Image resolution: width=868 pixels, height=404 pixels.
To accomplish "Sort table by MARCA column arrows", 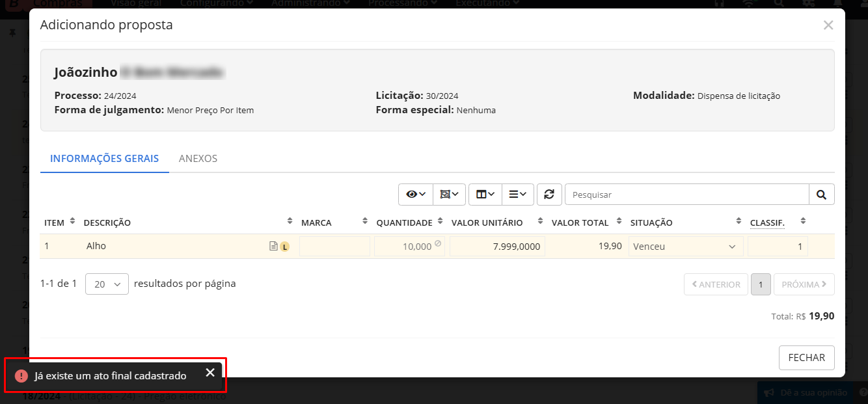I will pos(364,222).
